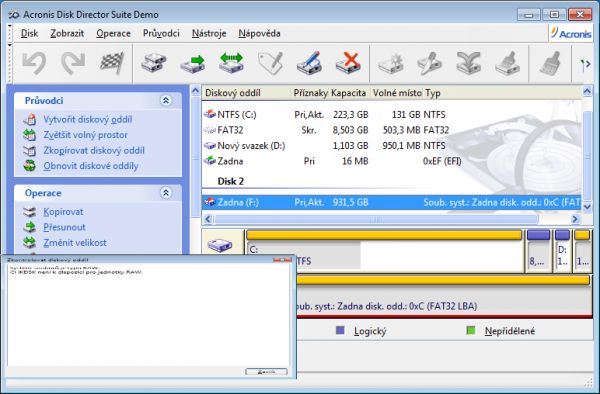Image resolution: width=600 pixels, height=394 pixels.
Task: Click the Resize partition double-arrow icon
Action: [232, 63]
